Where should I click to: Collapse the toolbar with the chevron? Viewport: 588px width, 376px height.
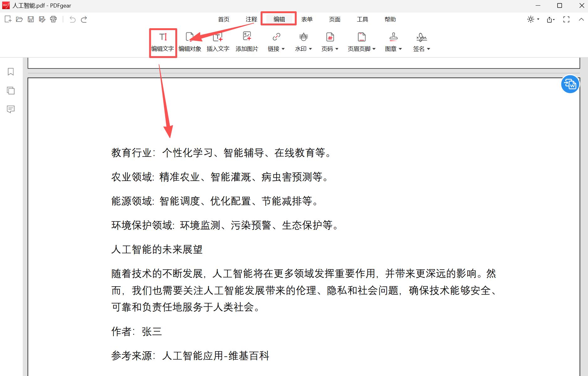[581, 19]
